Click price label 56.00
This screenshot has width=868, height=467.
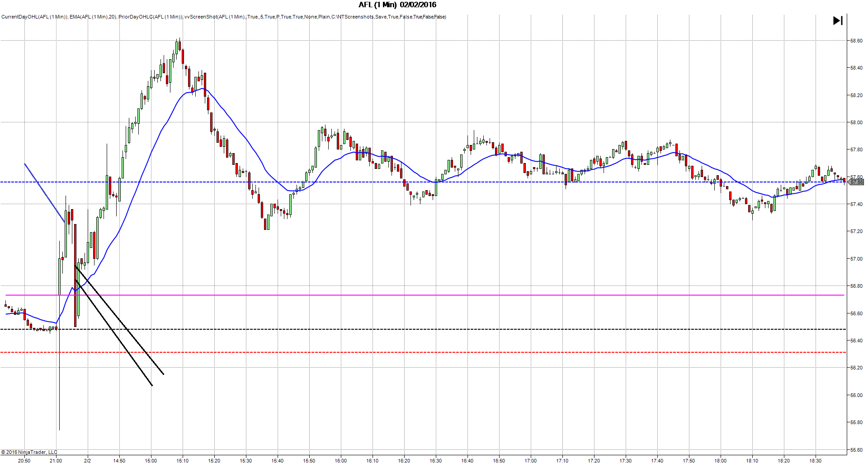tap(856, 395)
